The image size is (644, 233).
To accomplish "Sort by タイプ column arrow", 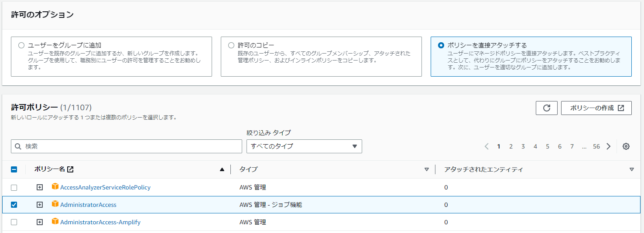I will point(427,169).
